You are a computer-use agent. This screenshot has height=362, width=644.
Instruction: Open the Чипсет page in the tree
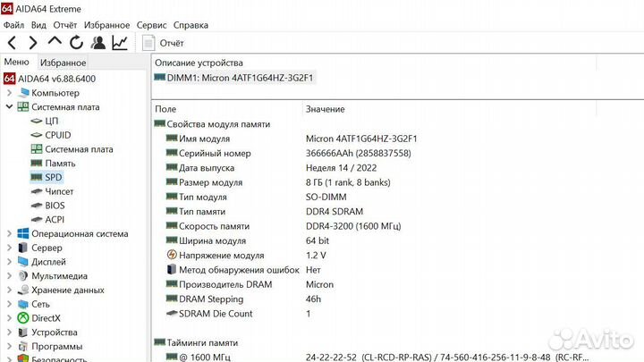pos(59,191)
